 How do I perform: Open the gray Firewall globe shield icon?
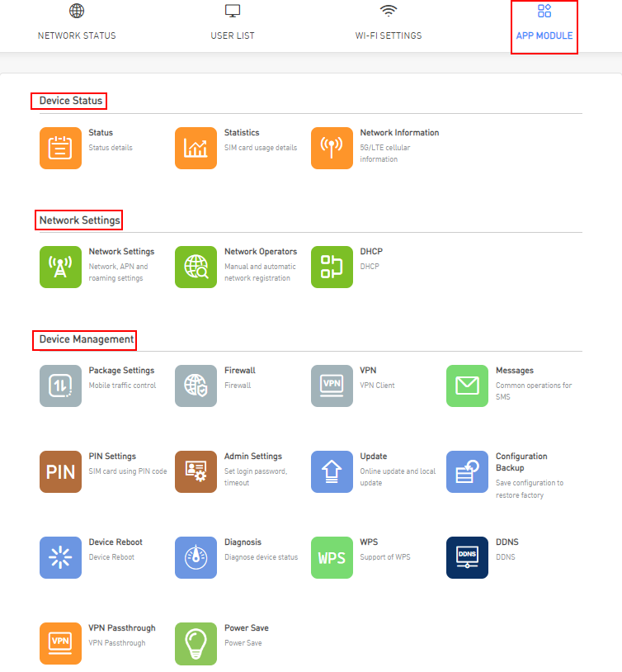click(196, 386)
